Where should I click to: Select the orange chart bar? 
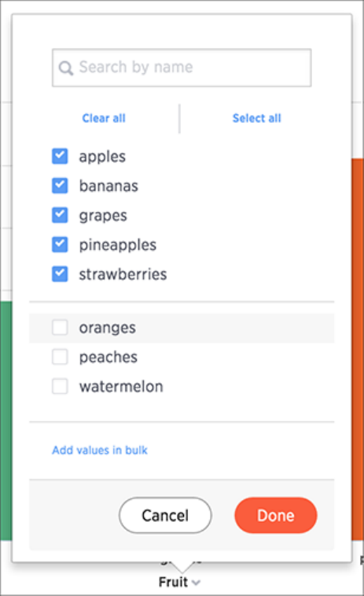pos(358,350)
